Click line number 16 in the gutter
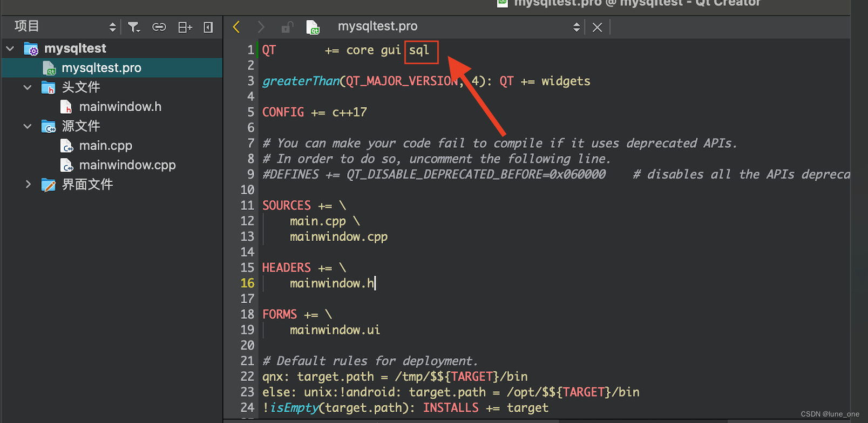This screenshot has height=423, width=868. (x=247, y=283)
